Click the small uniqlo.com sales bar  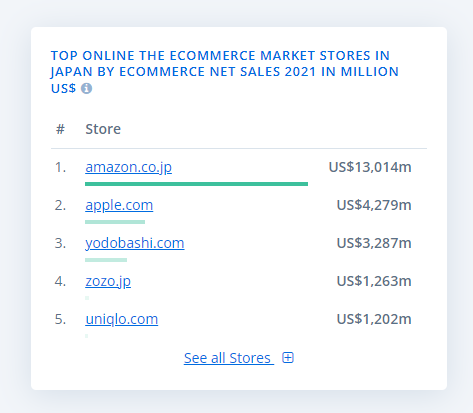click(87, 336)
